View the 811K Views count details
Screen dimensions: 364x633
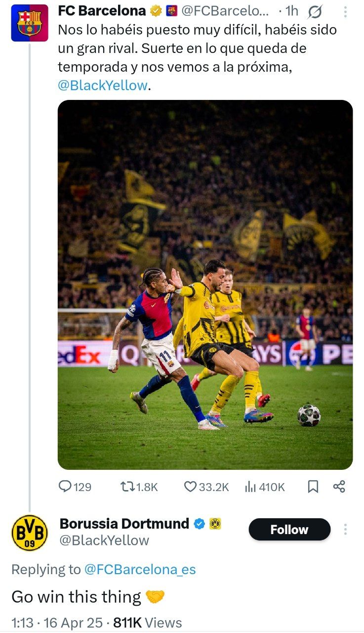148,623
